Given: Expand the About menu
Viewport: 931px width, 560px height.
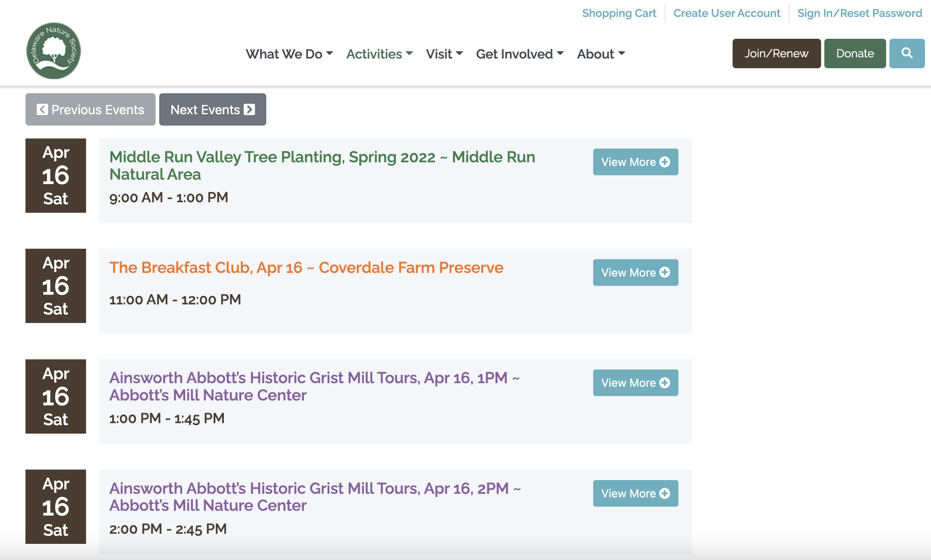Looking at the screenshot, I should (x=601, y=54).
